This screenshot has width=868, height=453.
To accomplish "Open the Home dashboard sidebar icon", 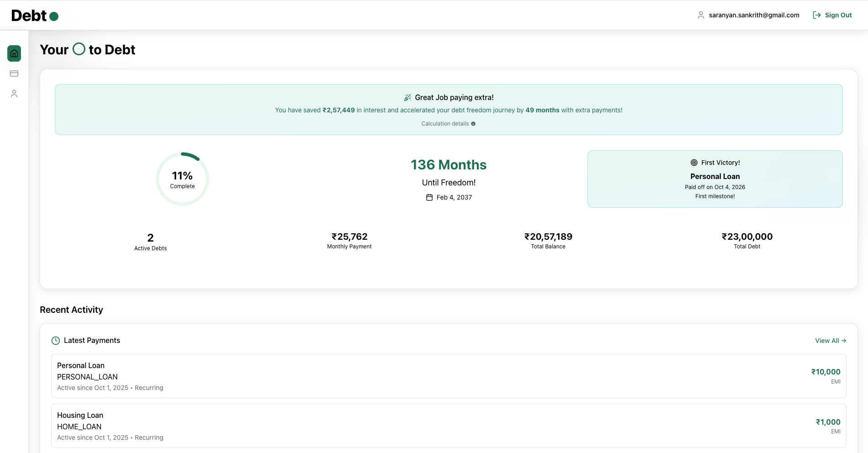I will tap(14, 53).
